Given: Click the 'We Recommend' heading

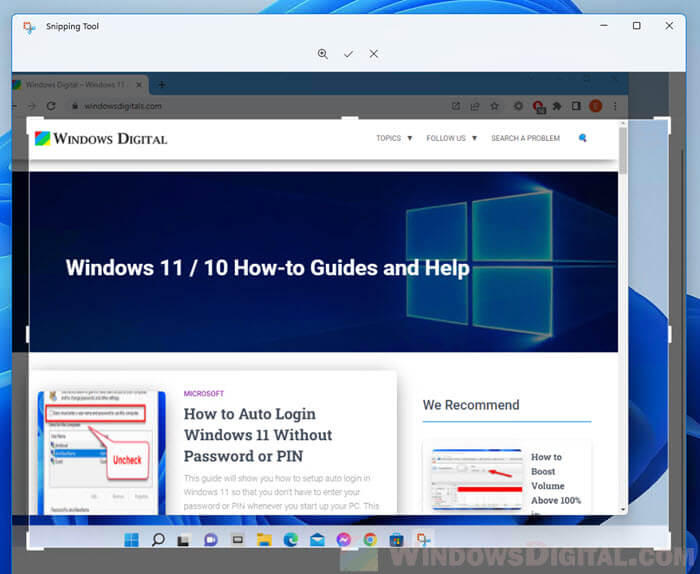Looking at the screenshot, I should point(471,405).
